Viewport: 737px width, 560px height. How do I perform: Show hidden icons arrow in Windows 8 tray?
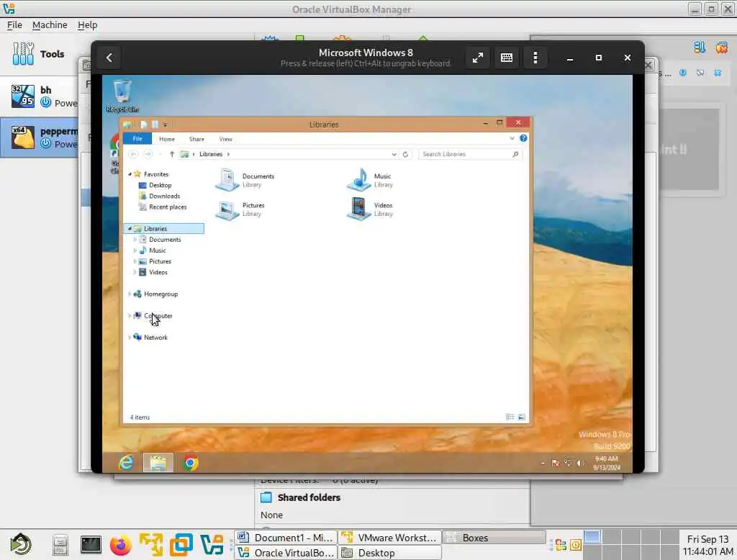click(543, 463)
